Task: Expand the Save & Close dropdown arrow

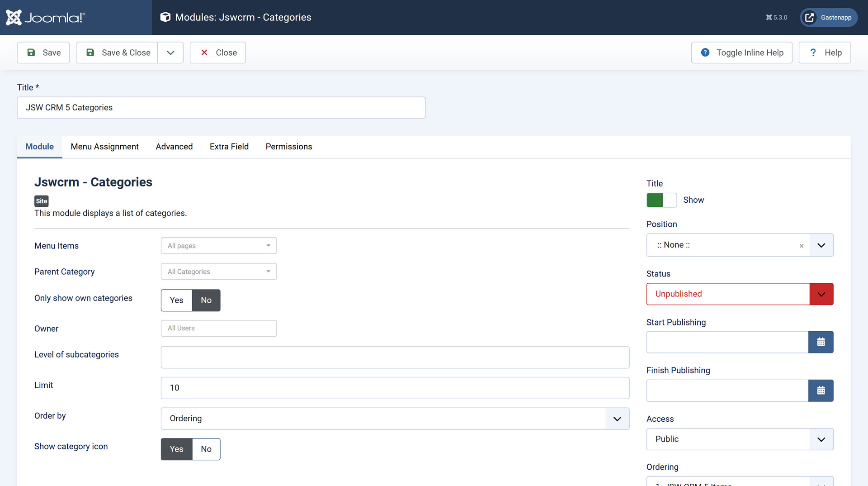Action: (170, 52)
